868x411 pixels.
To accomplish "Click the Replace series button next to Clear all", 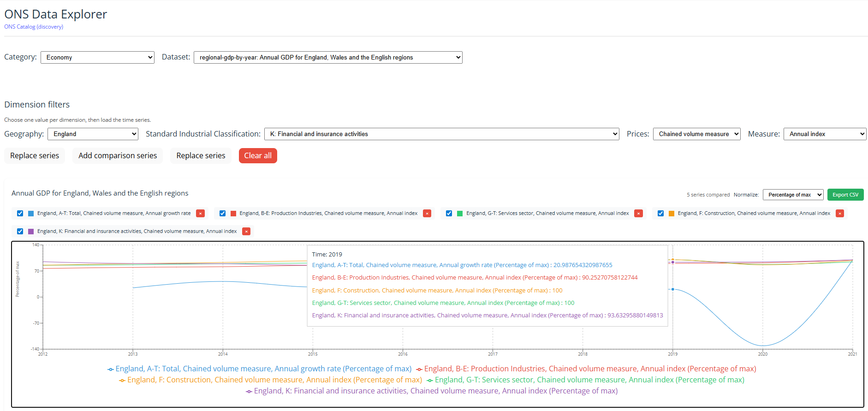I will click(201, 155).
